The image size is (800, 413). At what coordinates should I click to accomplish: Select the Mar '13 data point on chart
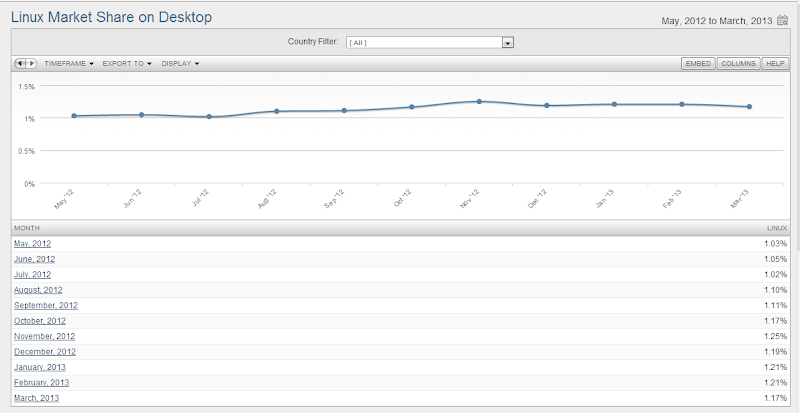coord(749,107)
